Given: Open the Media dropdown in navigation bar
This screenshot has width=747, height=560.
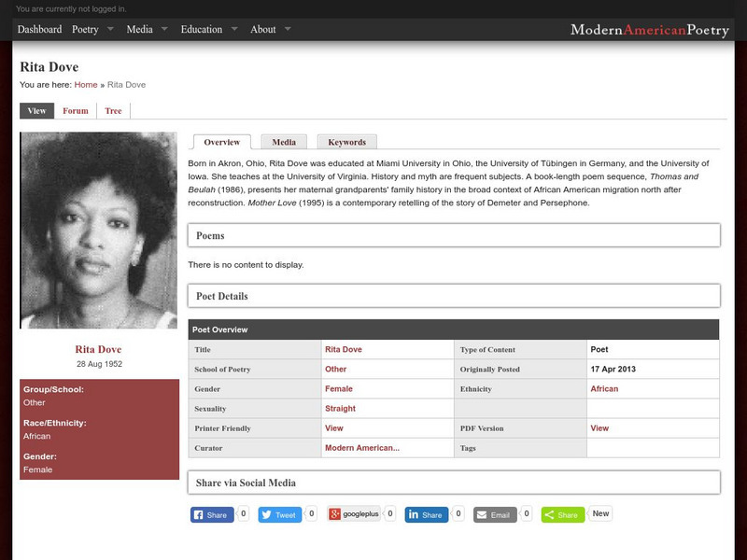Looking at the screenshot, I should click(164, 29).
